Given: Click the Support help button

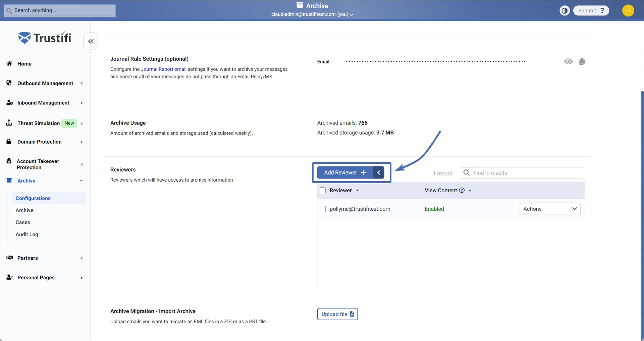Looking at the screenshot, I should coord(591,11).
